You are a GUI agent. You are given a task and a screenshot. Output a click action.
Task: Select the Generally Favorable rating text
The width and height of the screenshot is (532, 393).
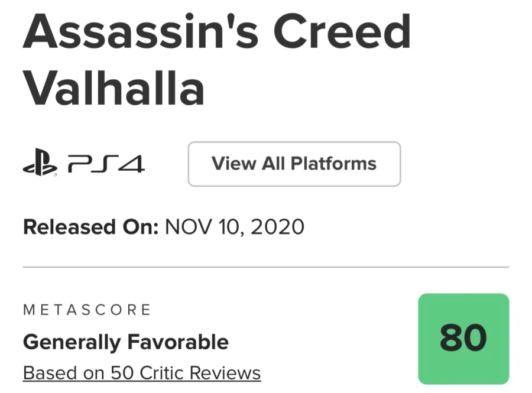(x=125, y=342)
